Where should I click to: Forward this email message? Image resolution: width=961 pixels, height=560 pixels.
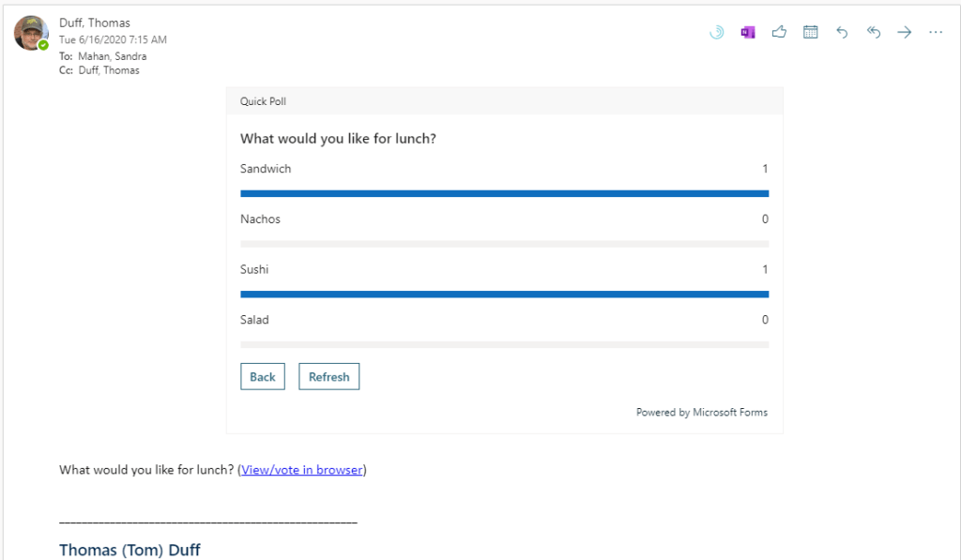905,33
